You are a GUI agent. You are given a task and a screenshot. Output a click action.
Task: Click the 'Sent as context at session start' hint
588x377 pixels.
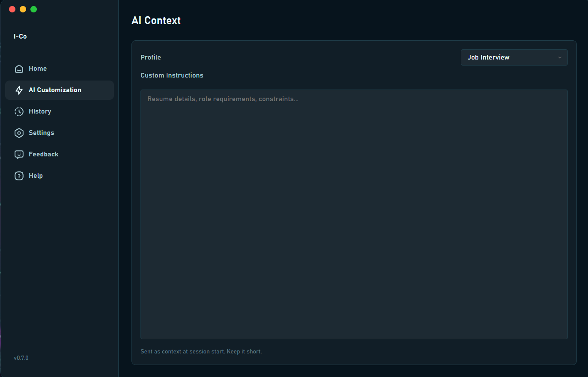(x=201, y=352)
